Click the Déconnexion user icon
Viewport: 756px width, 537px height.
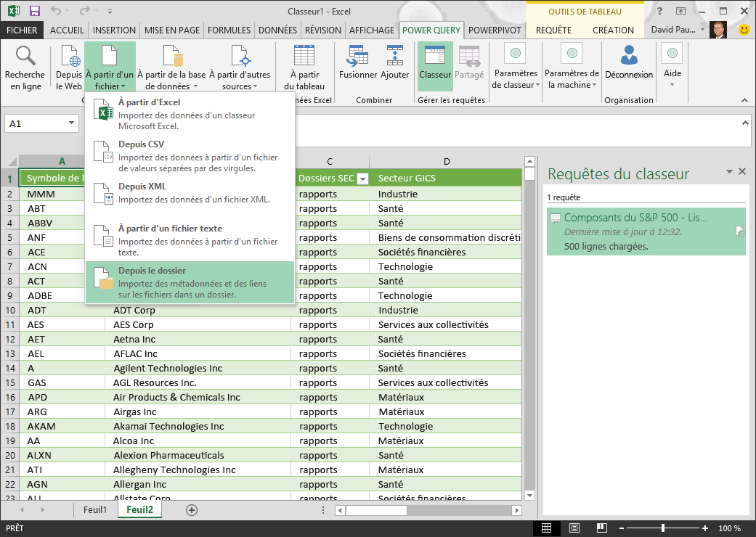629,56
